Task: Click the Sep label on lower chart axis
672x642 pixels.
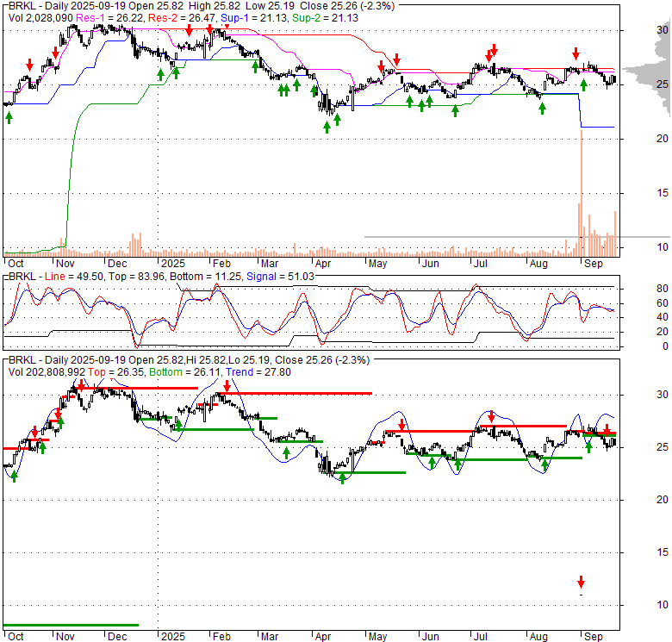Action: point(593,637)
